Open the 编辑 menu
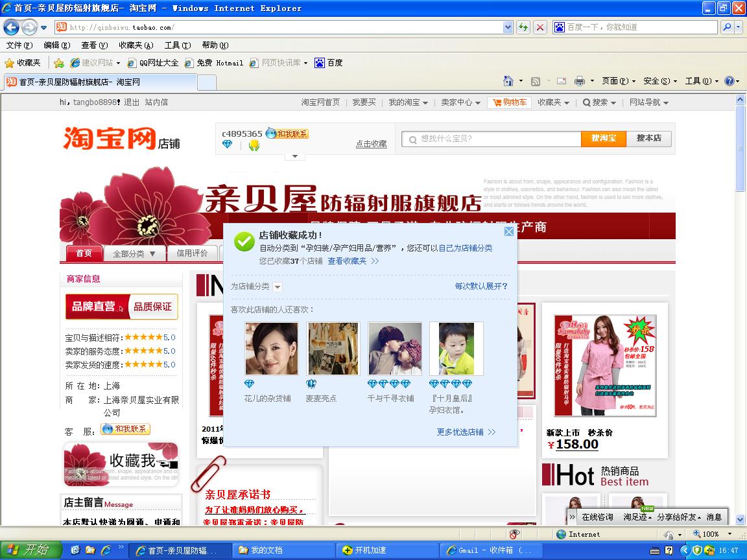Image resolution: width=747 pixels, height=560 pixels. coord(56,45)
